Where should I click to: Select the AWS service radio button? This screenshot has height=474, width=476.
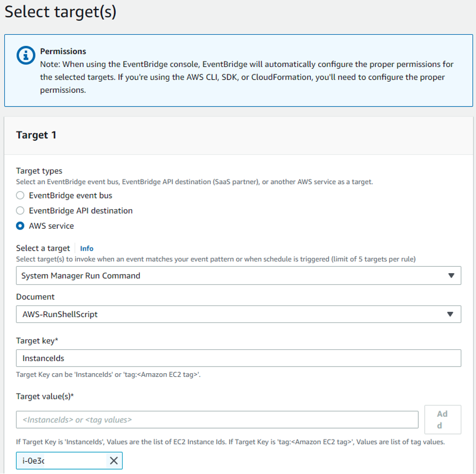point(20,226)
